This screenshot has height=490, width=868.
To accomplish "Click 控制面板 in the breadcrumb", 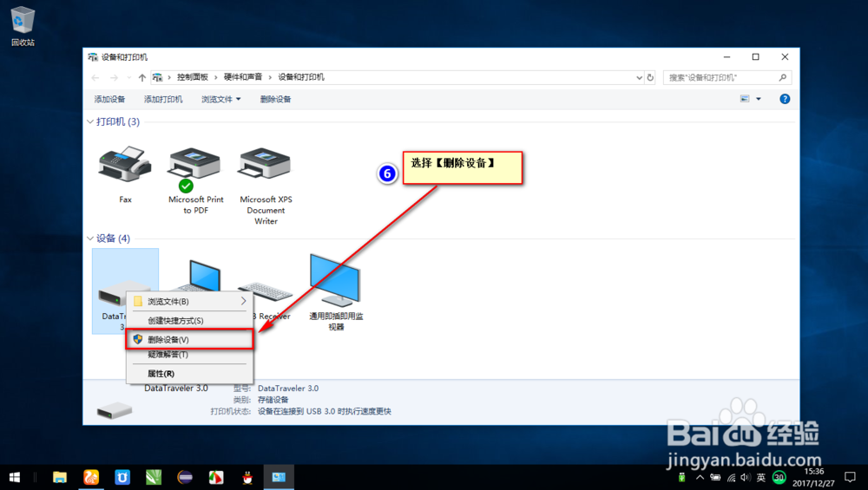I will click(x=193, y=77).
